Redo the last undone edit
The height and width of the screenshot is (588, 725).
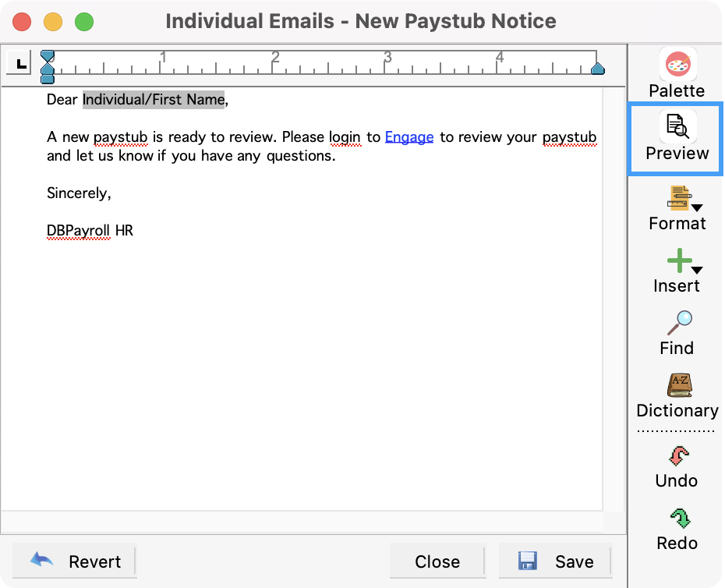(x=677, y=518)
